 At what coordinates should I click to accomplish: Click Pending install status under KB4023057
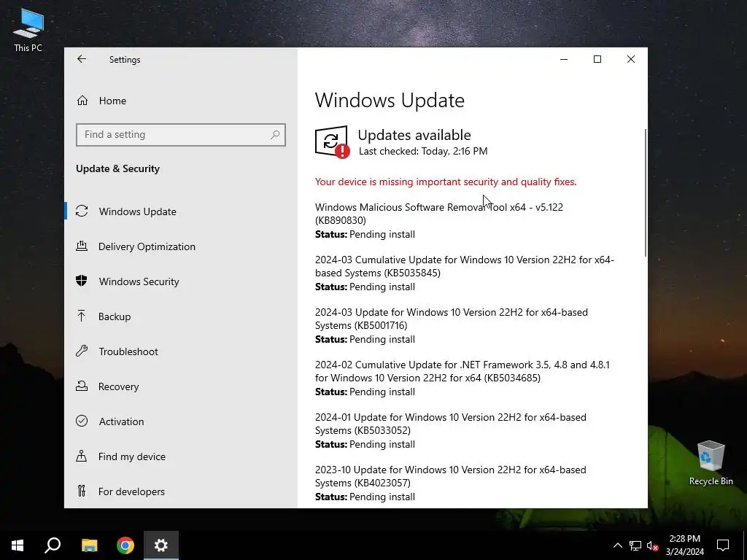[x=365, y=497]
